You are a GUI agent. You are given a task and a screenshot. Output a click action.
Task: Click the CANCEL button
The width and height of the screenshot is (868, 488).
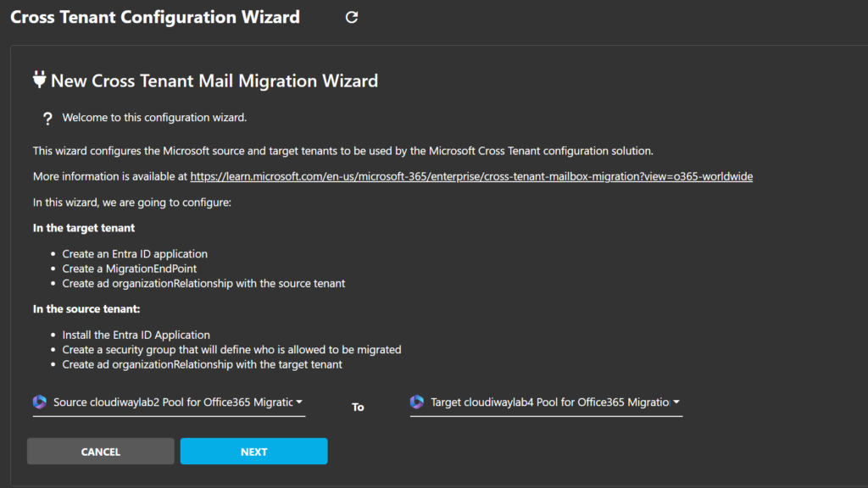tap(101, 452)
